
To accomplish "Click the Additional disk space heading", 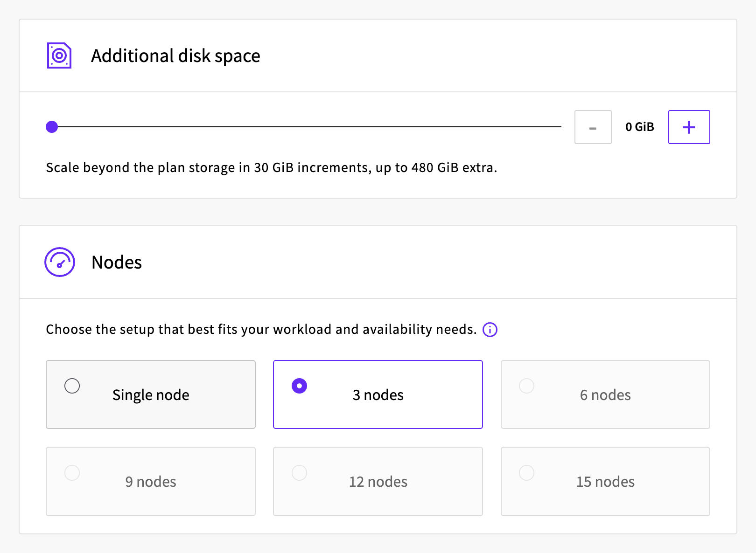I will [175, 56].
